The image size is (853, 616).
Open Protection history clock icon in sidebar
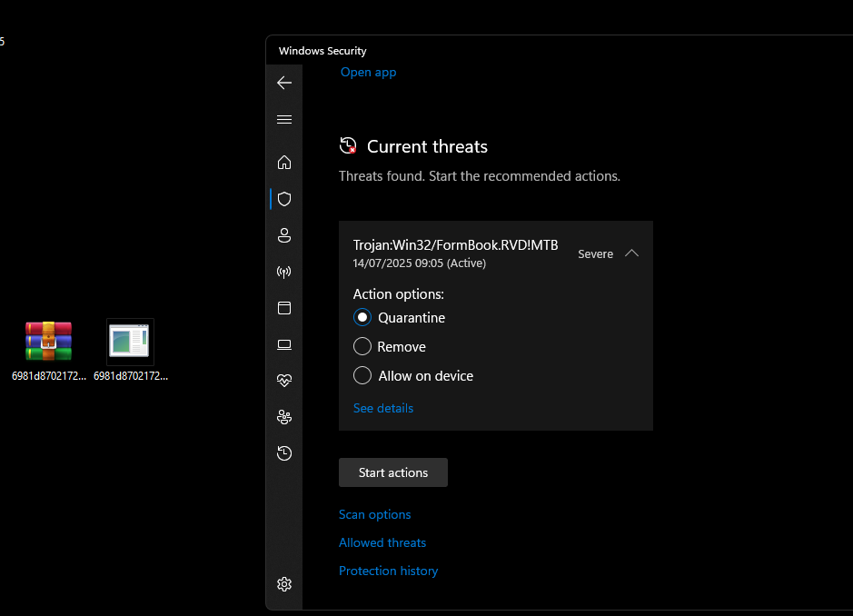284,452
